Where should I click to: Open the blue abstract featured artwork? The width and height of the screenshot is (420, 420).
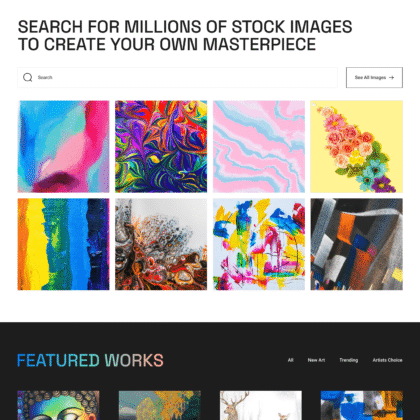click(x=362, y=405)
